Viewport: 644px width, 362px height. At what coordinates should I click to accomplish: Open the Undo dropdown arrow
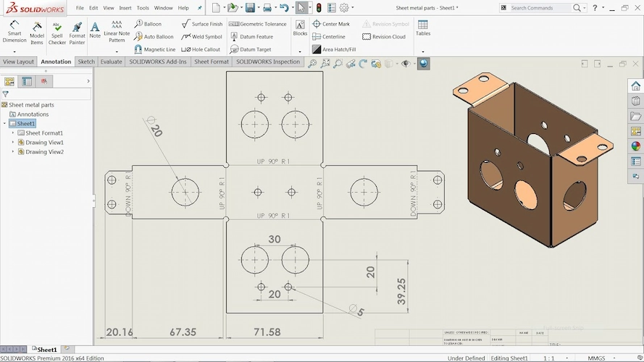pos(292,8)
